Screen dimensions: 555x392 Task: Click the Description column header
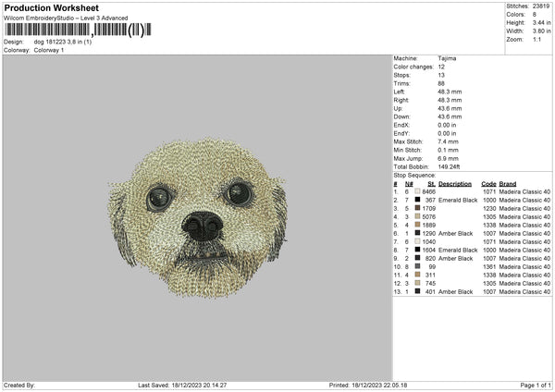(x=456, y=183)
